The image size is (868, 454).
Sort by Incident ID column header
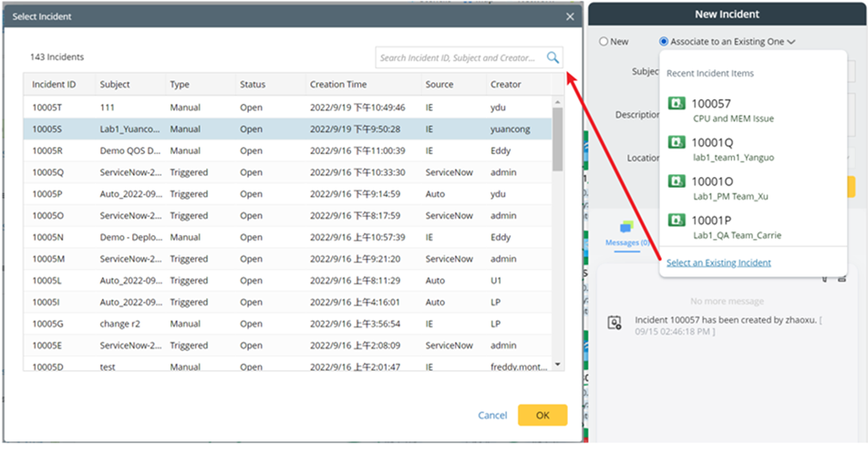(54, 85)
